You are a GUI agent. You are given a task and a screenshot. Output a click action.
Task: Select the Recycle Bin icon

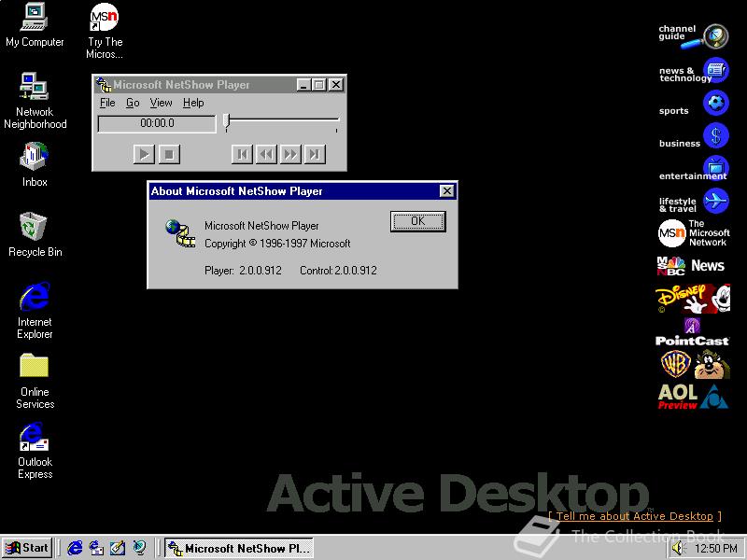coord(35,235)
